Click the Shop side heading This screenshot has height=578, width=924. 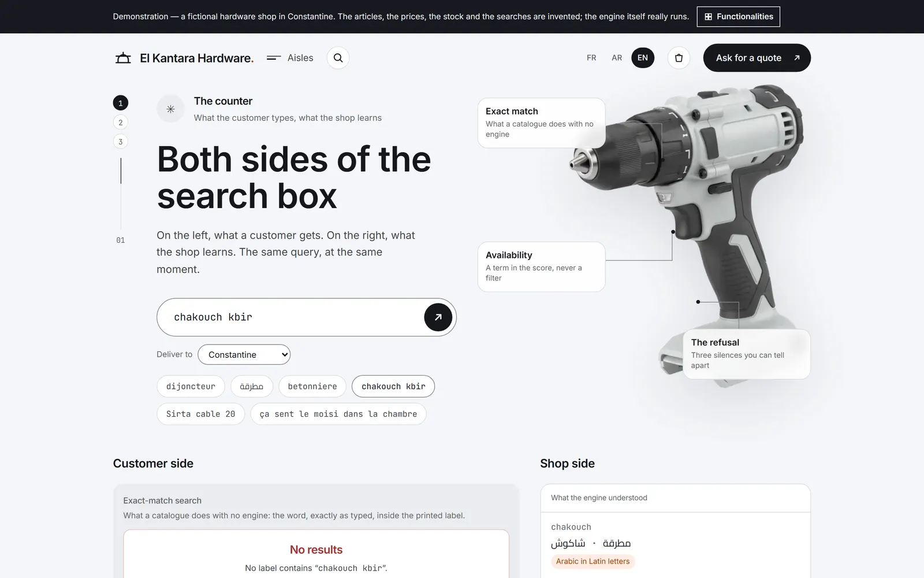(567, 464)
